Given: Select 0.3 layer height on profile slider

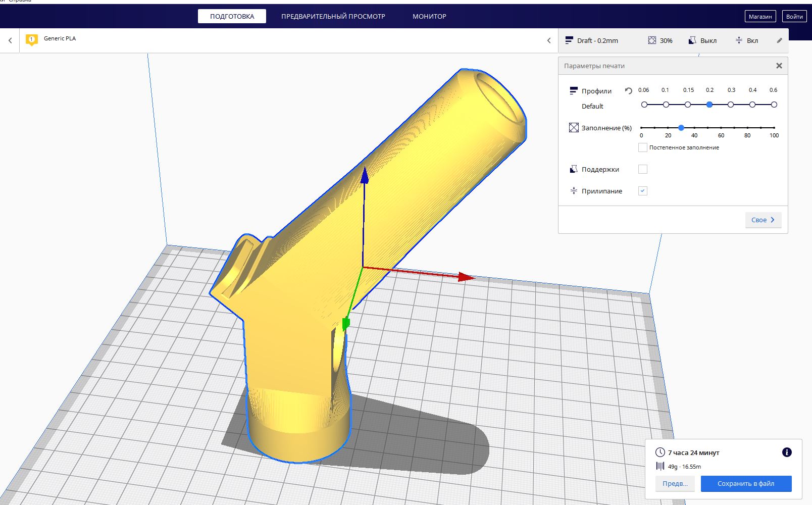Looking at the screenshot, I should (x=731, y=105).
